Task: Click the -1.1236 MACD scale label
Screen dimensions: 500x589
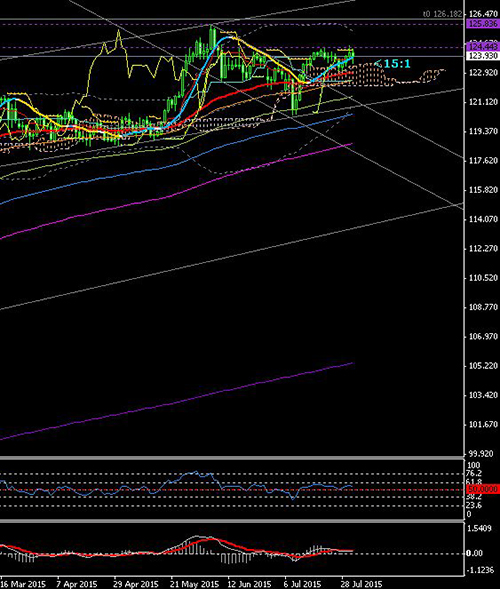Action: coord(480,570)
